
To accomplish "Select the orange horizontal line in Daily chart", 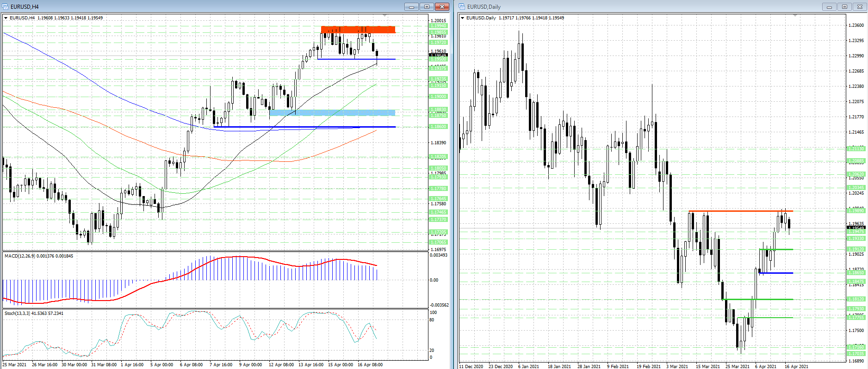I will click(741, 211).
